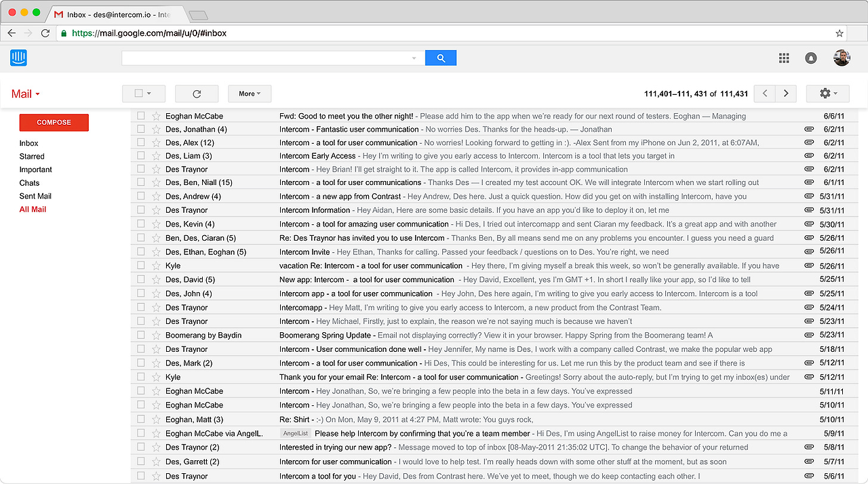Screen dimensions: 868x484
Task: Star the Boomerang by Baydin email
Action: tap(156, 335)
